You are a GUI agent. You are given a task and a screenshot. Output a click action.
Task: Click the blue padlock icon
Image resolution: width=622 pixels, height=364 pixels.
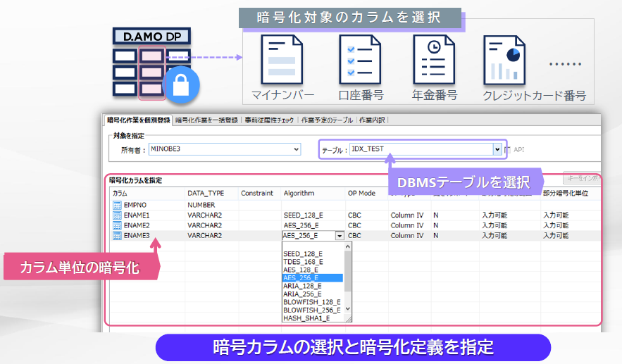click(181, 87)
